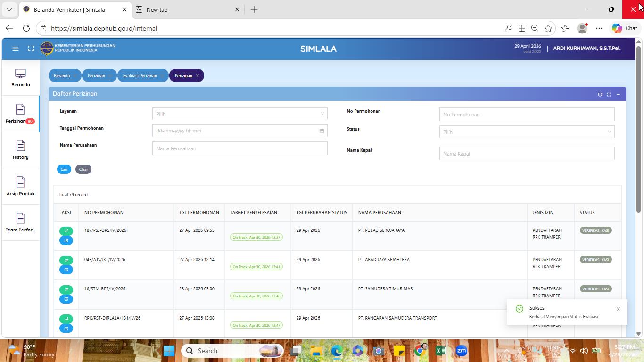The height and width of the screenshot is (362, 644).
Task: Refresh the Daftar Perizinan panel
Action: pos(600,94)
